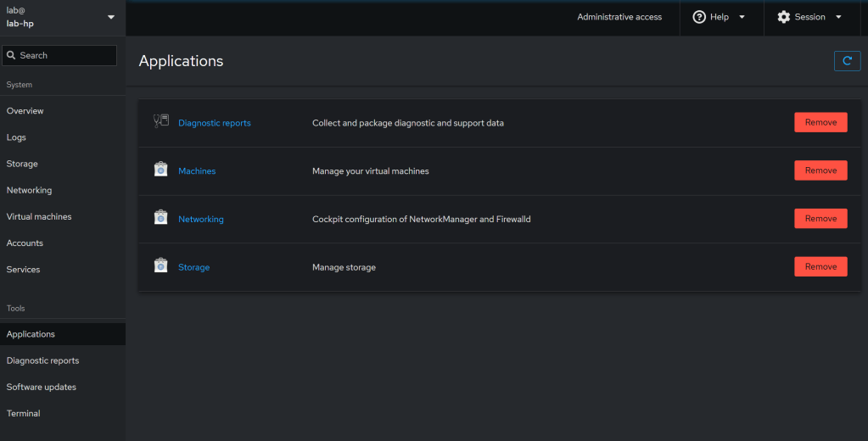Open Overview in the sidebar
Viewport: 868px width, 441px height.
(25, 111)
